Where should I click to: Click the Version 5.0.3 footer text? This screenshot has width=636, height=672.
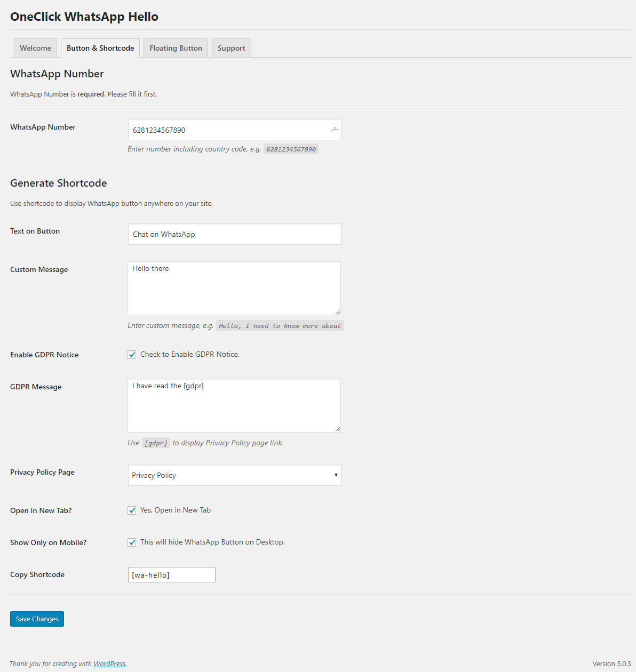(611, 663)
